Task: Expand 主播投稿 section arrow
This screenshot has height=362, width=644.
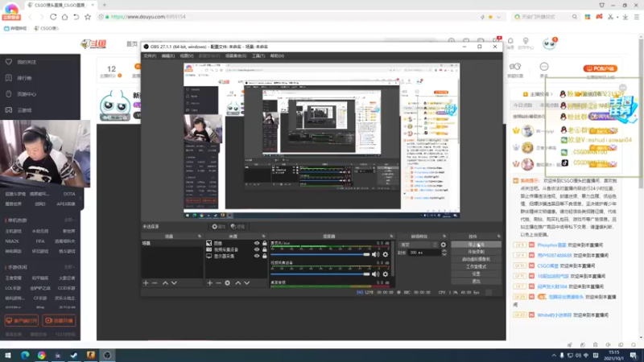Action: [x=551, y=94]
